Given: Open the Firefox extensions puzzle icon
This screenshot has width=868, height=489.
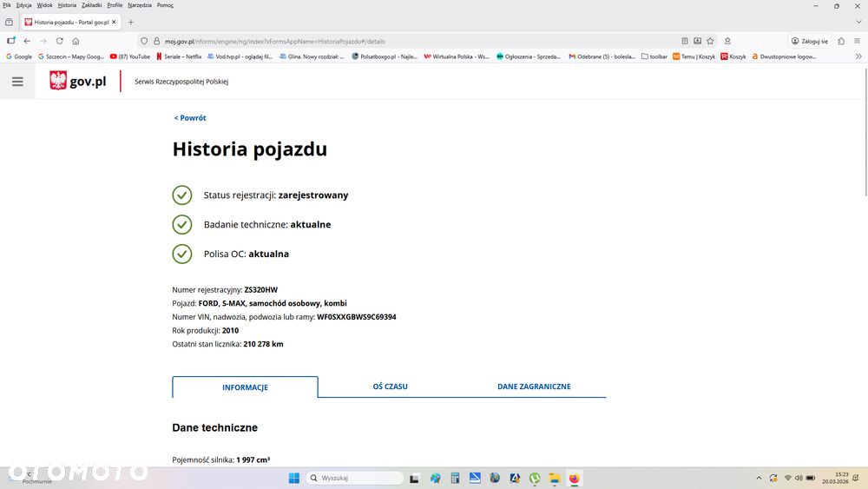Looking at the screenshot, I should (841, 41).
